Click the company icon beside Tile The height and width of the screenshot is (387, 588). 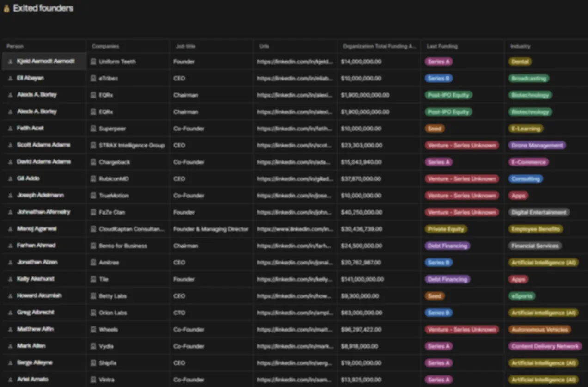pyautogui.click(x=93, y=279)
